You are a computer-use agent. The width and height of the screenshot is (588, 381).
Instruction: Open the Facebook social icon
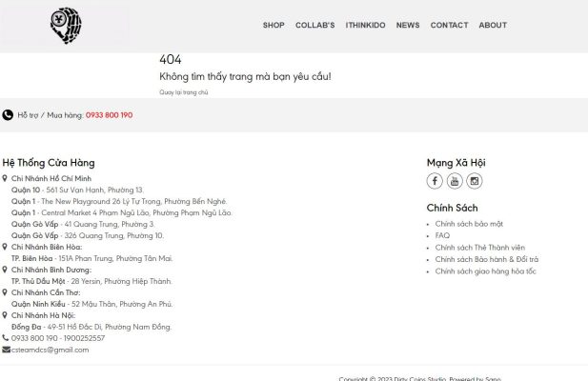click(x=435, y=181)
